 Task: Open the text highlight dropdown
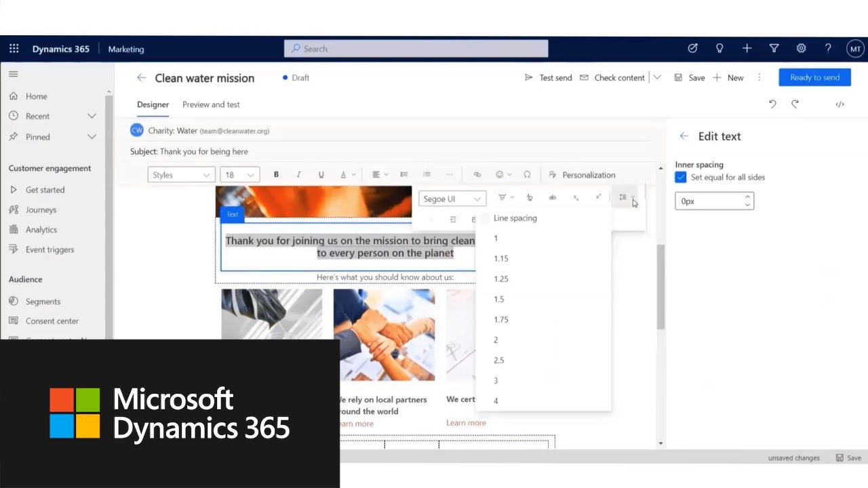point(506,198)
